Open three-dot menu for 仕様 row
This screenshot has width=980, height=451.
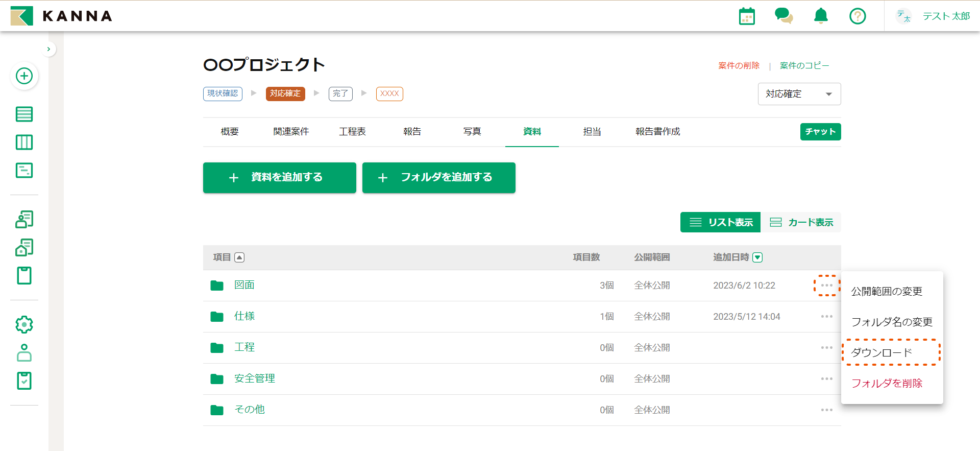(826, 317)
